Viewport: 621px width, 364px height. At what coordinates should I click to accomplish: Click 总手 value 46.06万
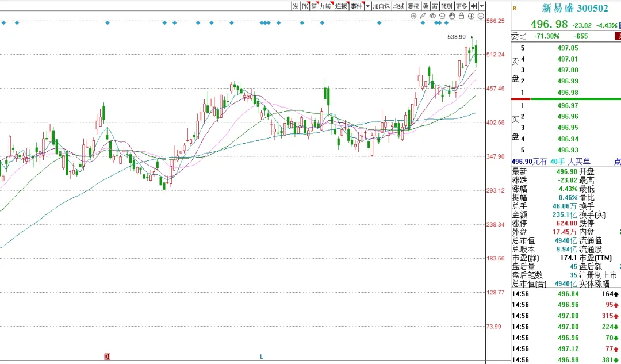566,206
